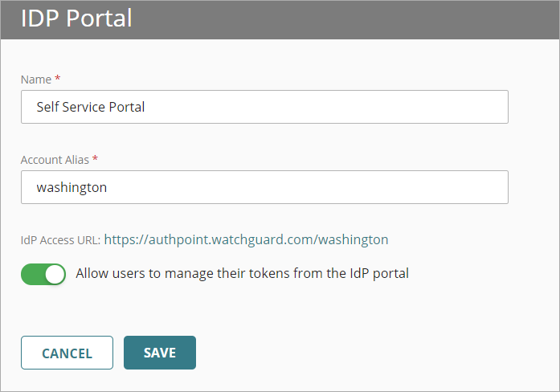Click the red asterisk beside Name
The width and height of the screenshot is (560, 392).
coord(58,80)
